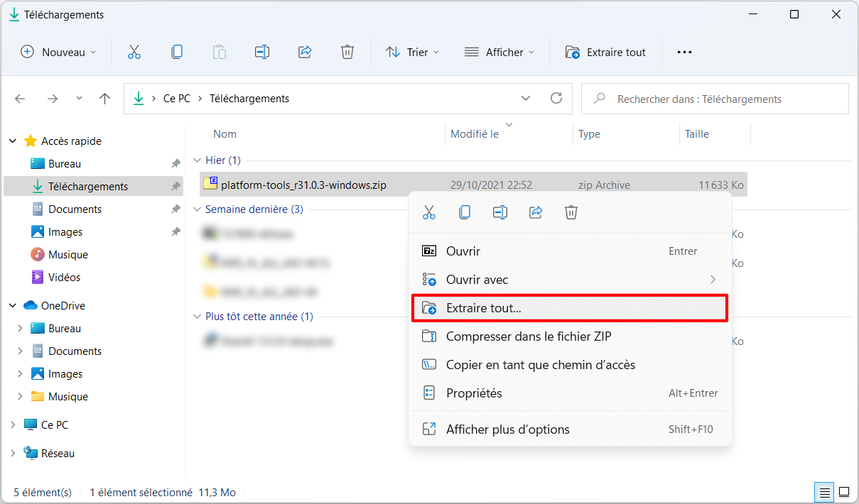
Task: Choose Compresser dans le fichier ZIP
Action: (570, 336)
